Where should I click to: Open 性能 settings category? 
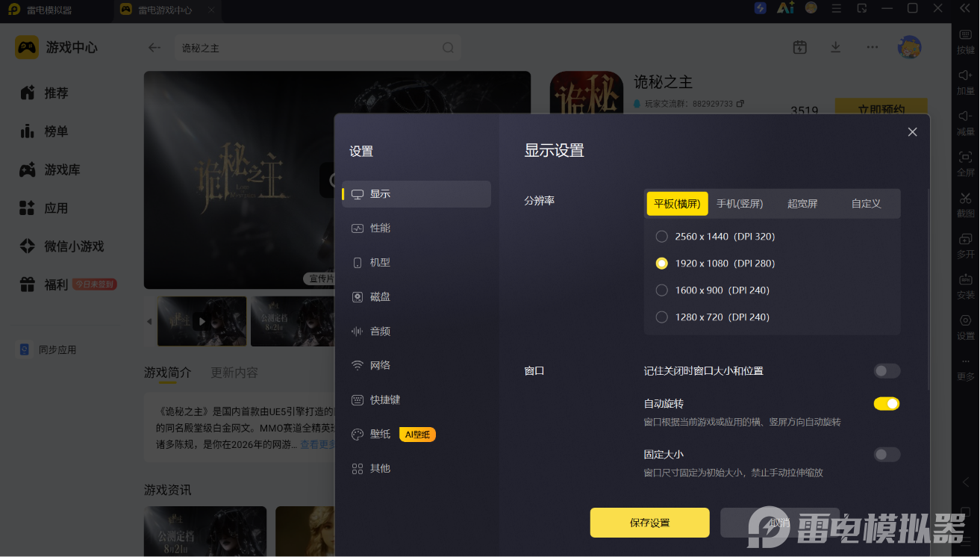[x=416, y=228]
